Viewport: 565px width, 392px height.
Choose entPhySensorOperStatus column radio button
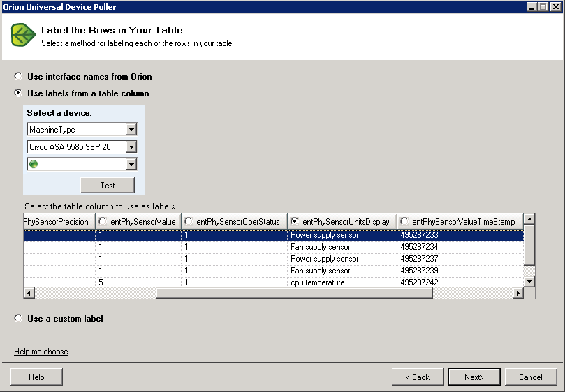(188, 221)
